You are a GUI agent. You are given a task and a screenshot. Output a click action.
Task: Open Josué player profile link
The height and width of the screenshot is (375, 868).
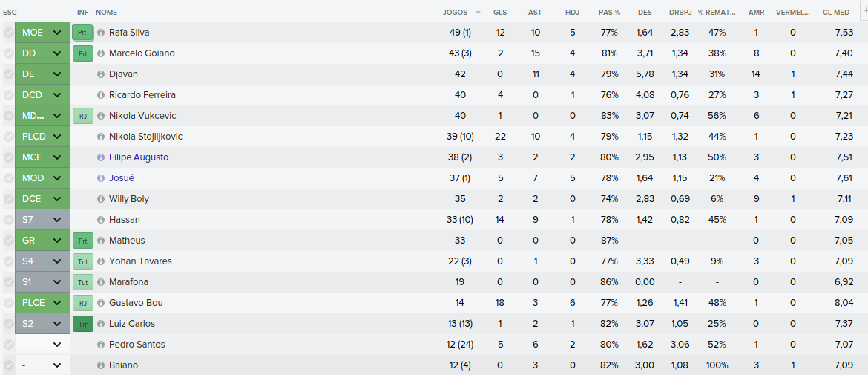point(122,178)
